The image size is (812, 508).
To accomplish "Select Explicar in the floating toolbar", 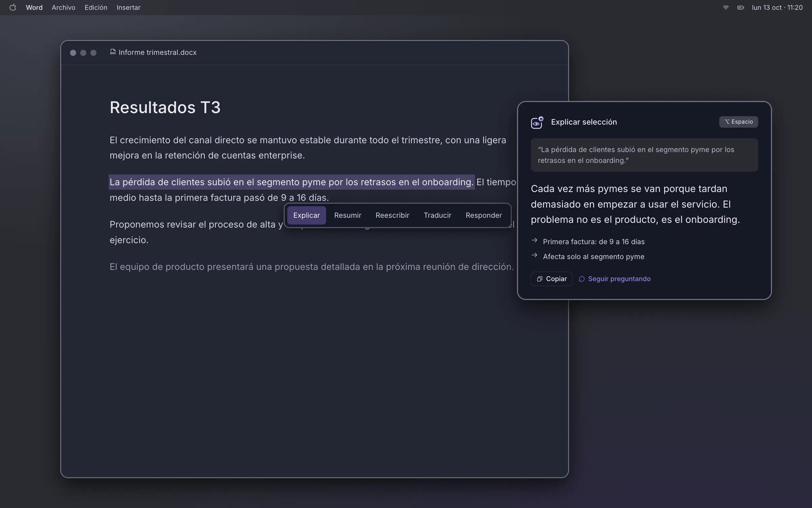I will [x=307, y=215].
